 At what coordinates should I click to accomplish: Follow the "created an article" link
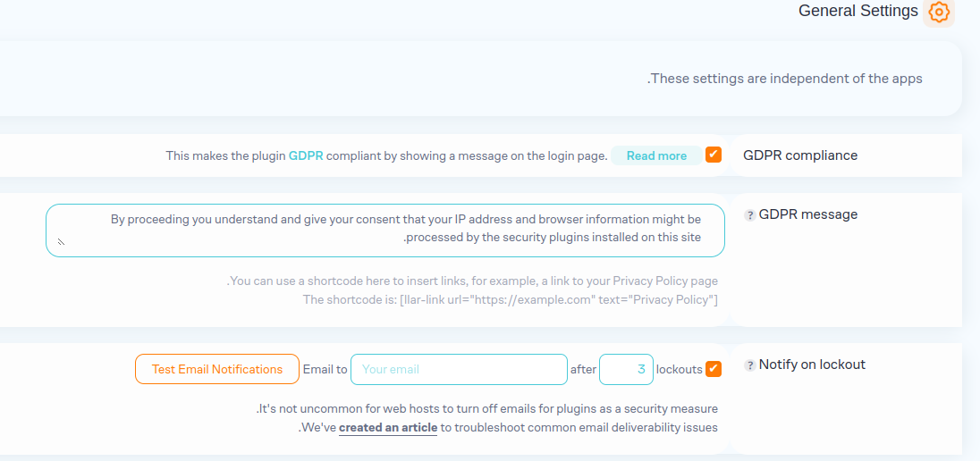pyautogui.click(x=388, y=428)
